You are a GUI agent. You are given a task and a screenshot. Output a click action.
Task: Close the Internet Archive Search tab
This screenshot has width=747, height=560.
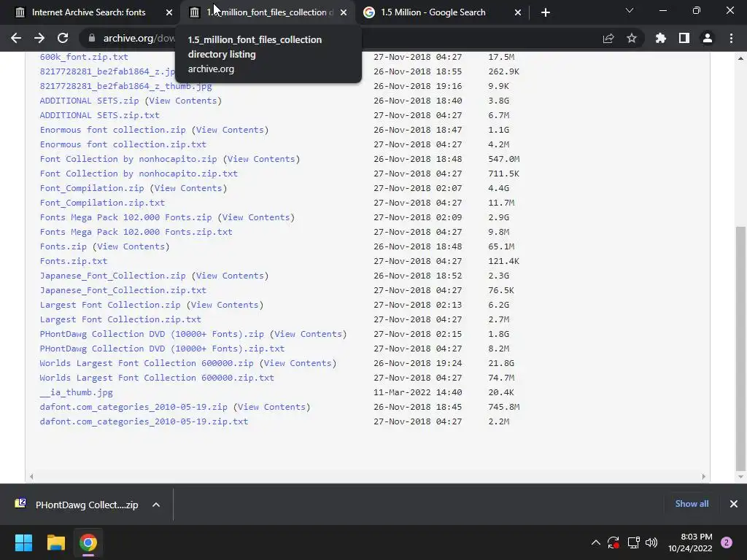(x=169, y=12)
